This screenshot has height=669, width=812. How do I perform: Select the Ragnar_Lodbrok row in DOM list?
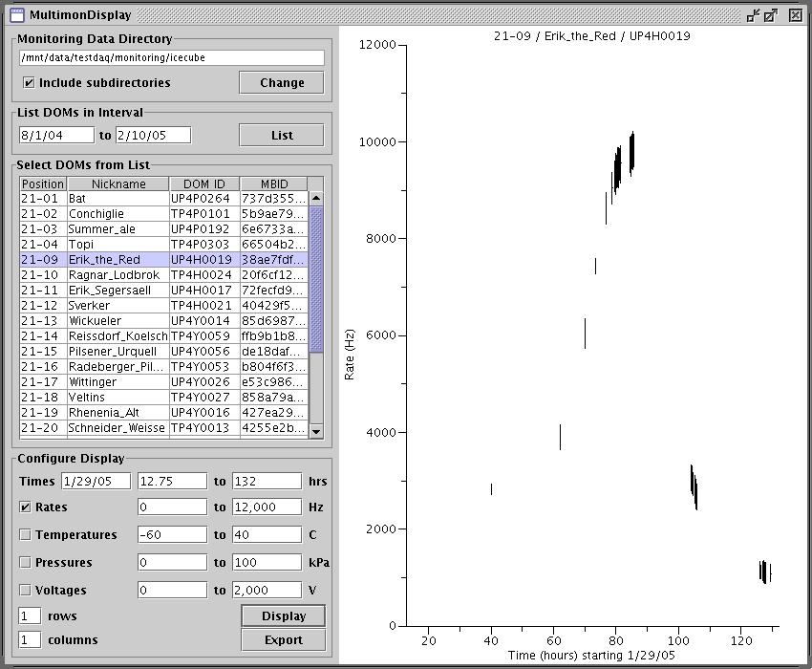pos(115,275)
